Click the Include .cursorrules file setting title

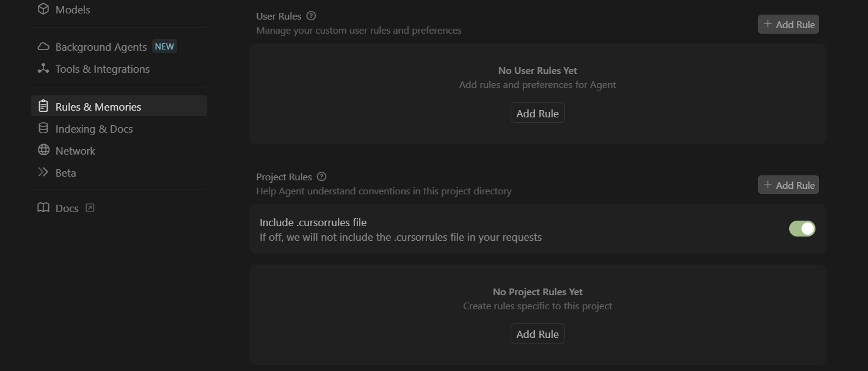pyautogui.click(x=313, y=222)
